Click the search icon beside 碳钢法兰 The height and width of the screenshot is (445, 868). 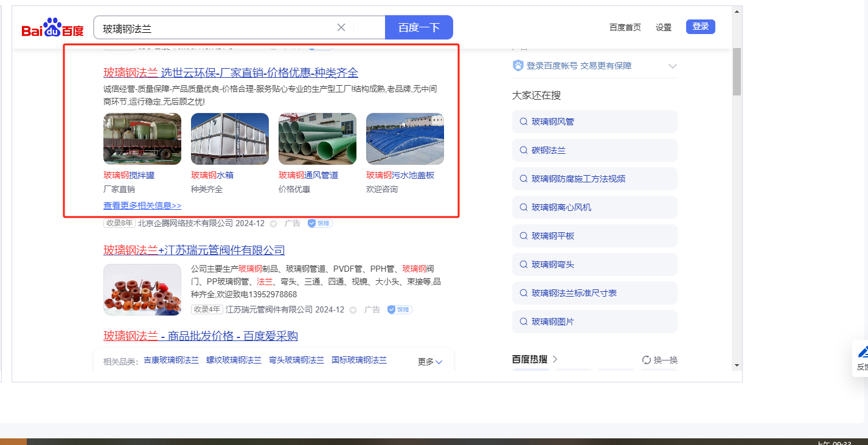click(523, 150)
